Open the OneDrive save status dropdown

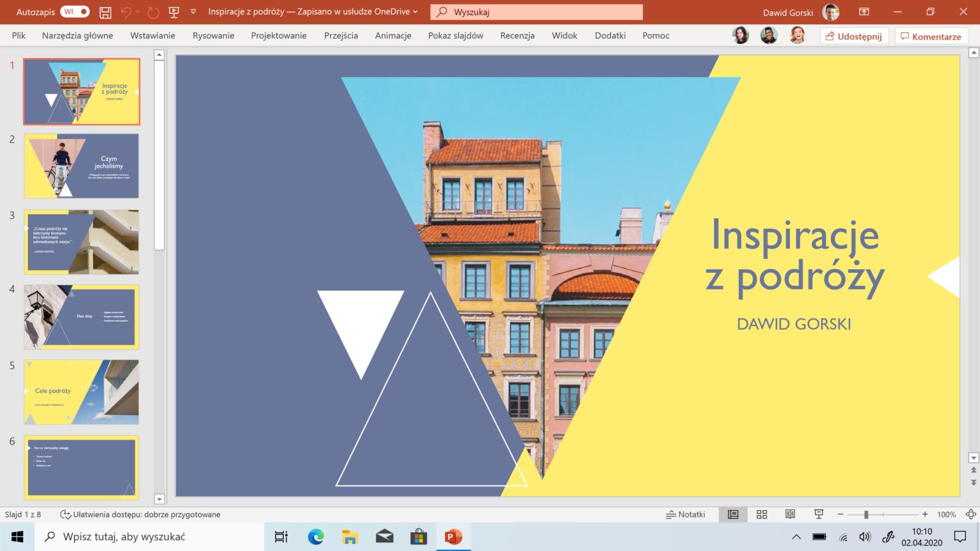415,11
